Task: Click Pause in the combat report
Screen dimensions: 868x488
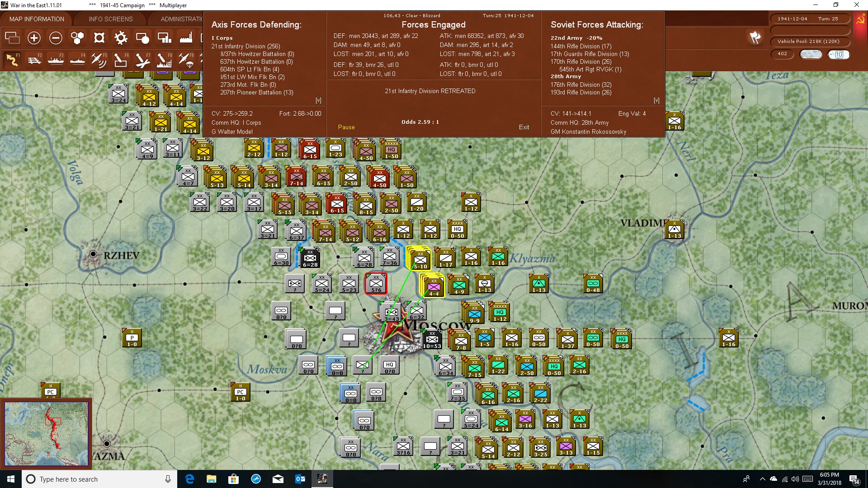Action: point(346,127)
